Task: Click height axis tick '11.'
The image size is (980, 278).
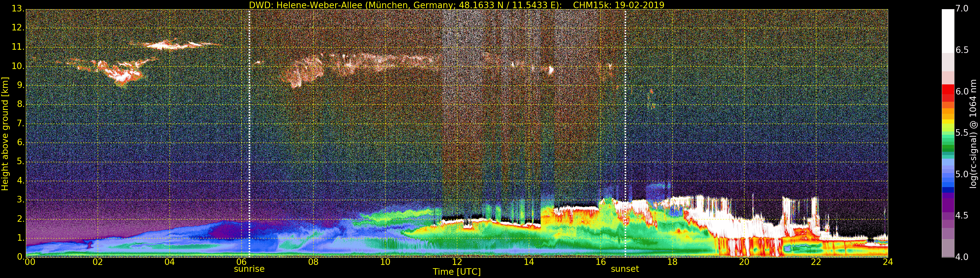Action: tap(18, 46)
